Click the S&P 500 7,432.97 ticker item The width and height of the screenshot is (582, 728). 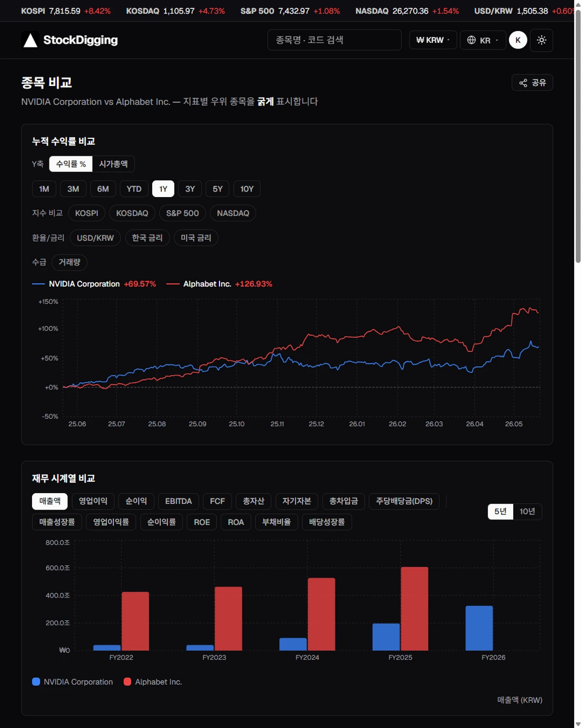point(290,11)
